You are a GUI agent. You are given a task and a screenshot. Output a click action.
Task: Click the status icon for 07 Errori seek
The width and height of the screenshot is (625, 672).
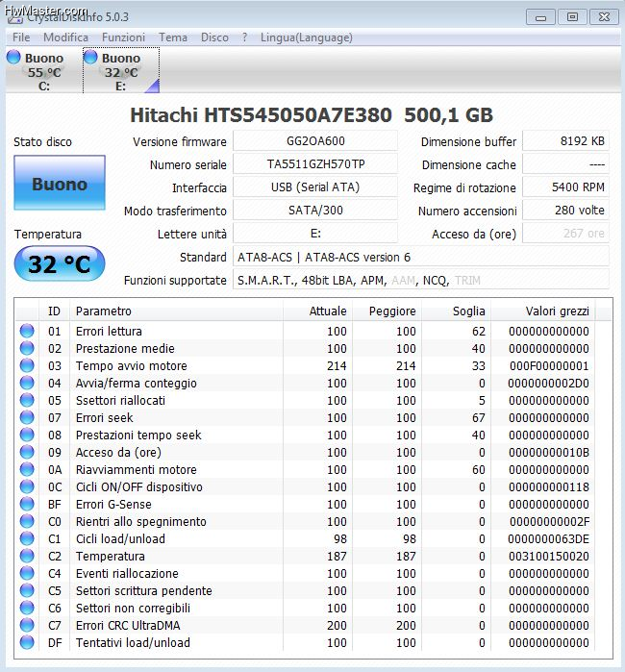(27, 417)
